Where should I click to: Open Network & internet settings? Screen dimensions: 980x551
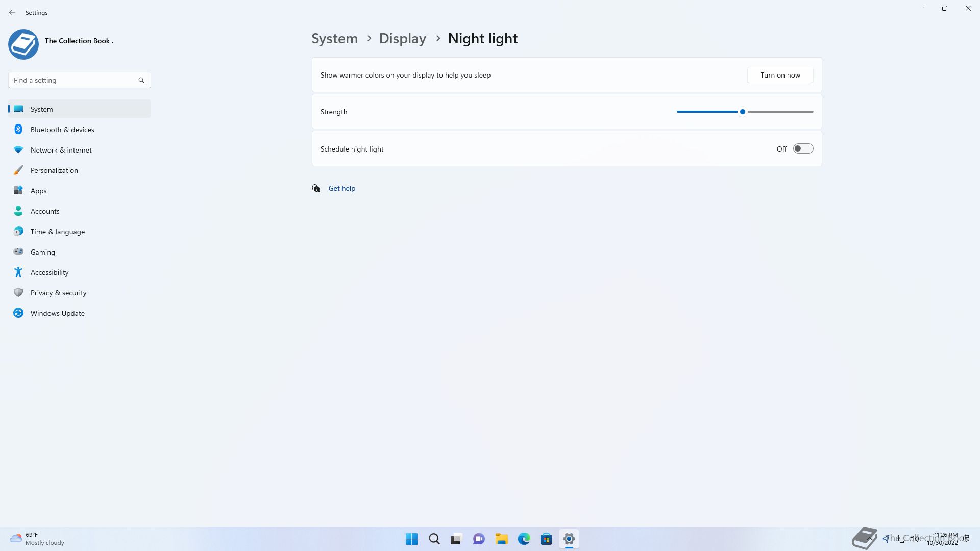[80, 149]
